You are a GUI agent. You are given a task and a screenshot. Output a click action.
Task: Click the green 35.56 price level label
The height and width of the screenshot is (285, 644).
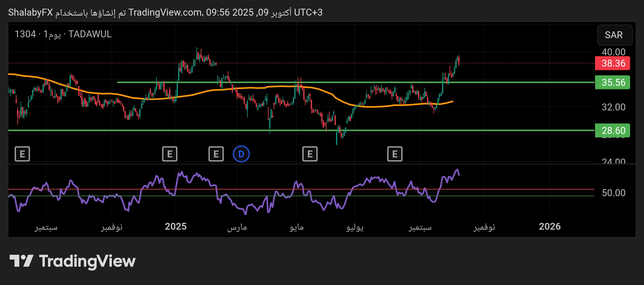click(x=613, y=82)
